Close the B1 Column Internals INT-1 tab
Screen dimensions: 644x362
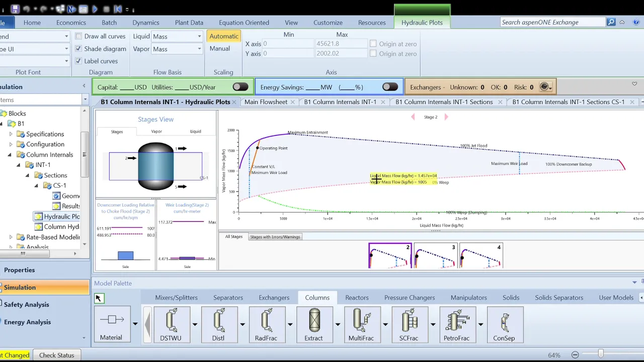[383, 102]
